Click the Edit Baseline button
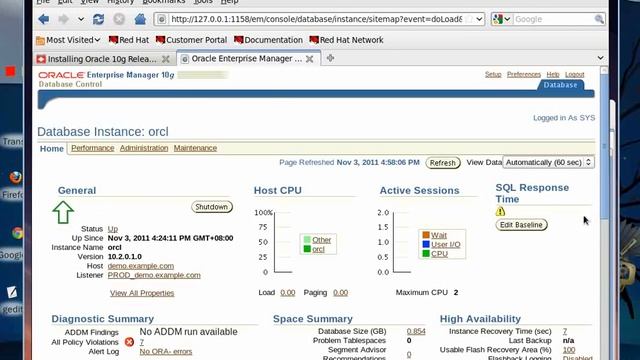640x360 pixels. click(x=521, y=225)
